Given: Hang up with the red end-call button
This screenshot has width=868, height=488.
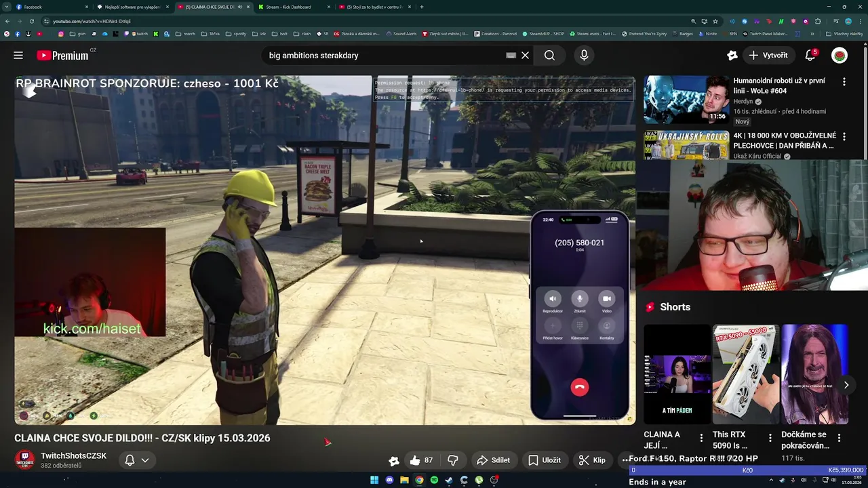Looking at the screenshot, I should coord(579,387).
